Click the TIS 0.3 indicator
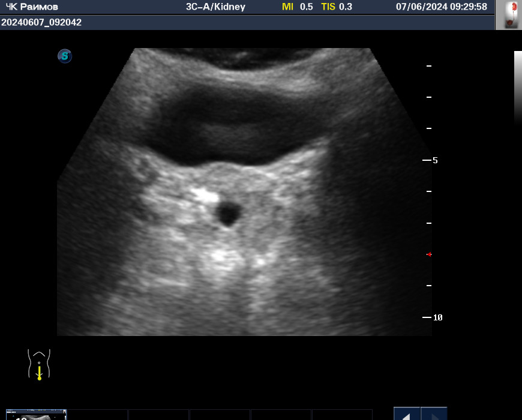 pos(337,7)
